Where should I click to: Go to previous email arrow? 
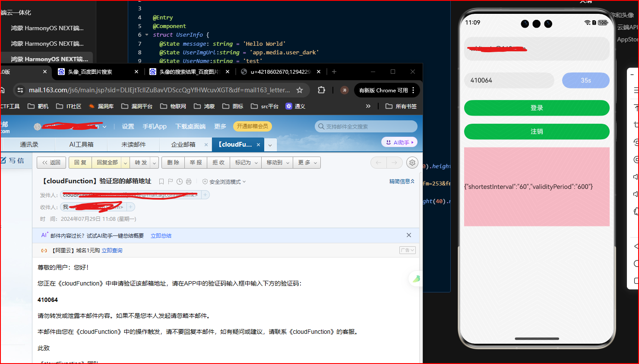click(x=379, y=163)
